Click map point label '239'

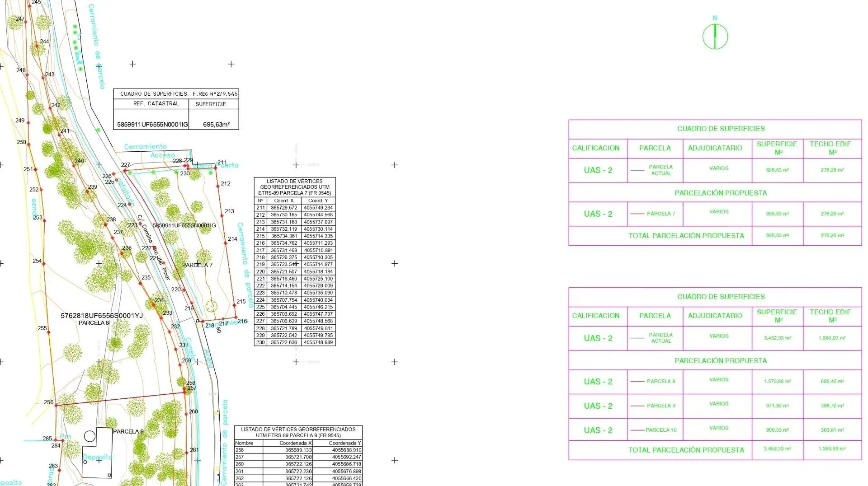(92, 187)
